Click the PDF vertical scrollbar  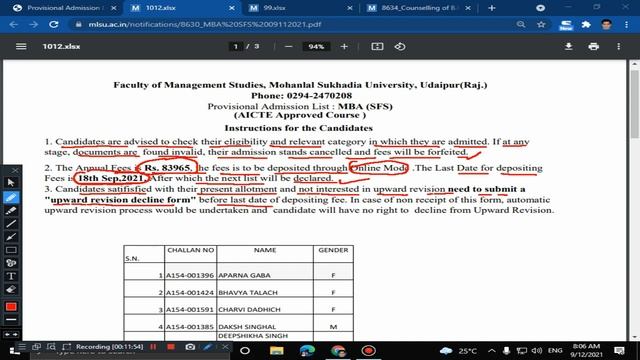[634, 104]
